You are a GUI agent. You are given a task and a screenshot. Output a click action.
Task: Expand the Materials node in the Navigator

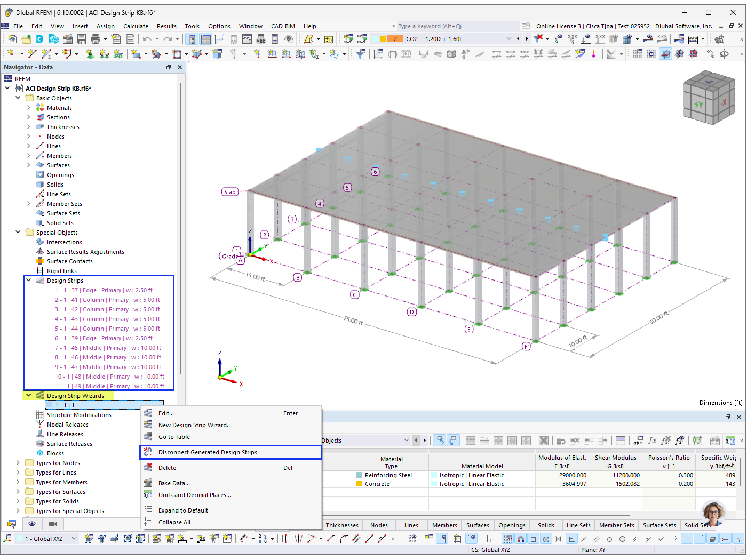[x=28, y=107]
